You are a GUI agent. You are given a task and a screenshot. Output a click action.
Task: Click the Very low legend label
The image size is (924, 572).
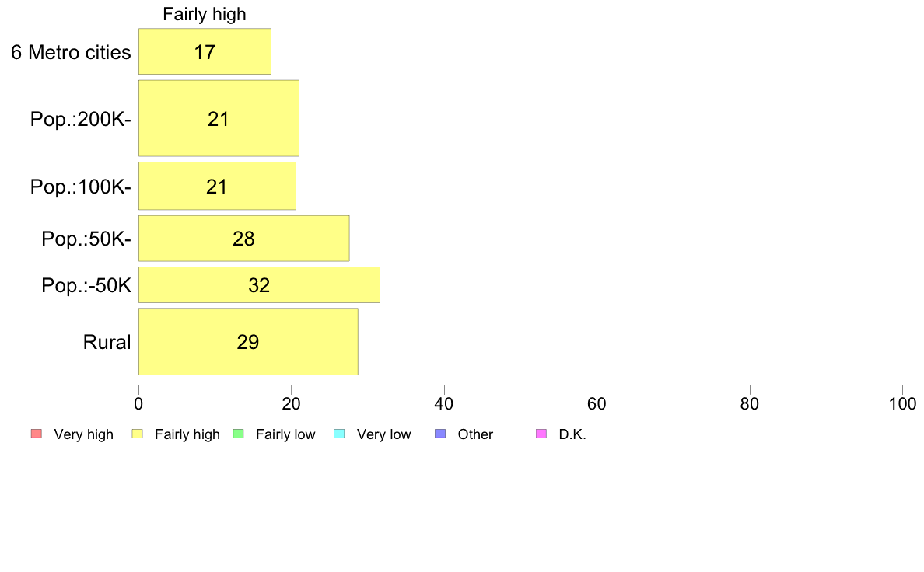click(x=383, y=434)
